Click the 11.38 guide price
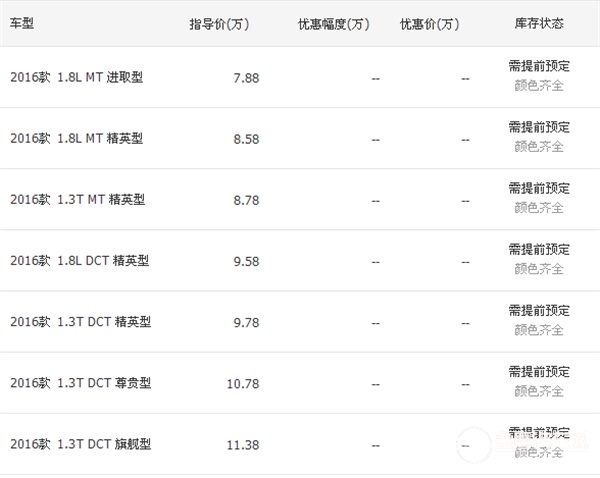Viewport: 600px width, 478px height. [243, 443]
